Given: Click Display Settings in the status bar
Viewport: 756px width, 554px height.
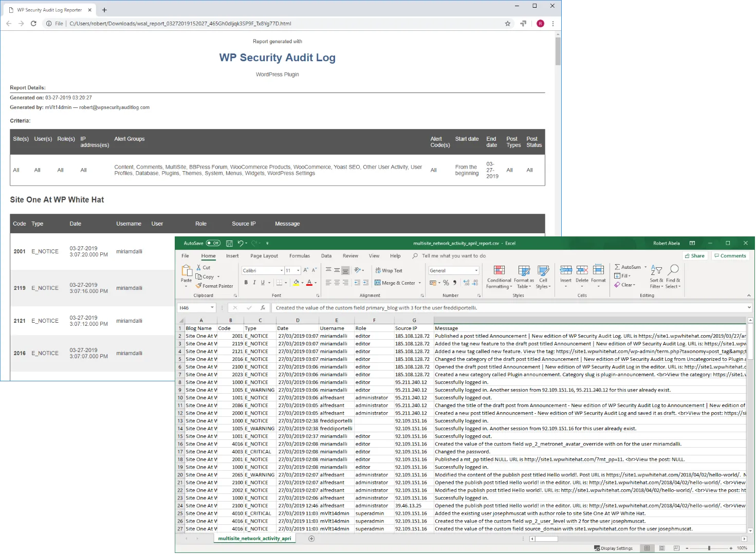Looking at the screenshot, I should click(x=614, y=548).
